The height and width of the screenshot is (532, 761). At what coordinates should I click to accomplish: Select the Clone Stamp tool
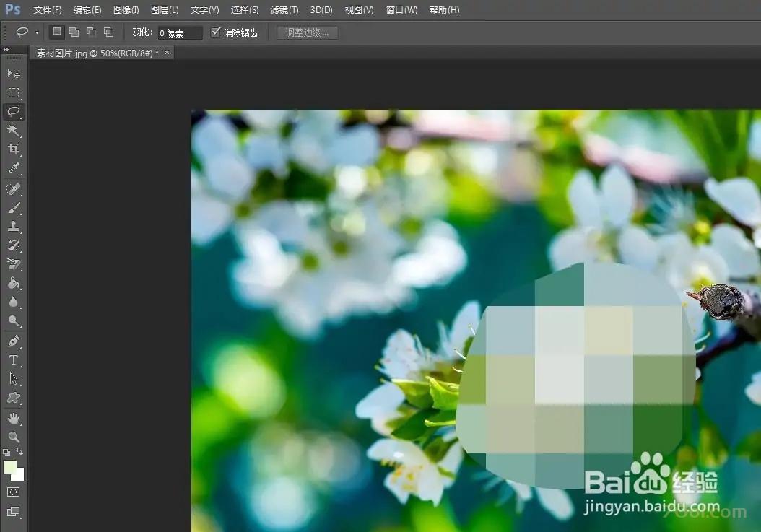point(14,226)
